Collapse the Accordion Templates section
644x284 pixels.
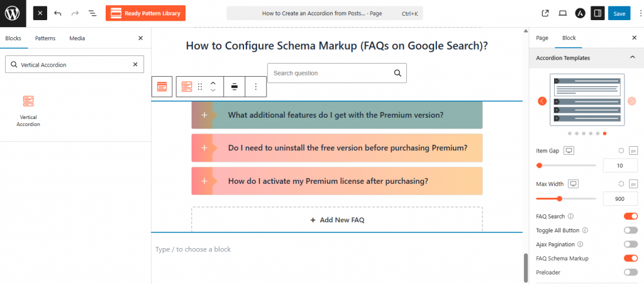point(632,57)
